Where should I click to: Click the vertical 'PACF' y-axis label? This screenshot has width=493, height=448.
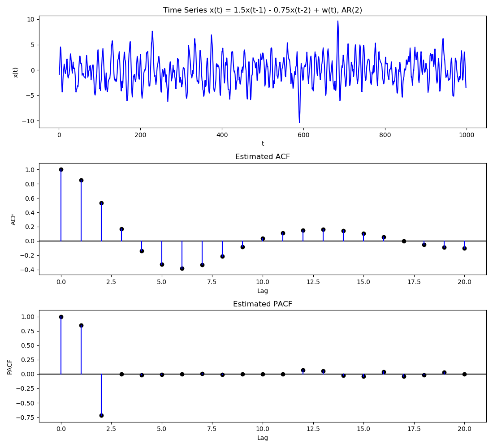tap(10, 367)
